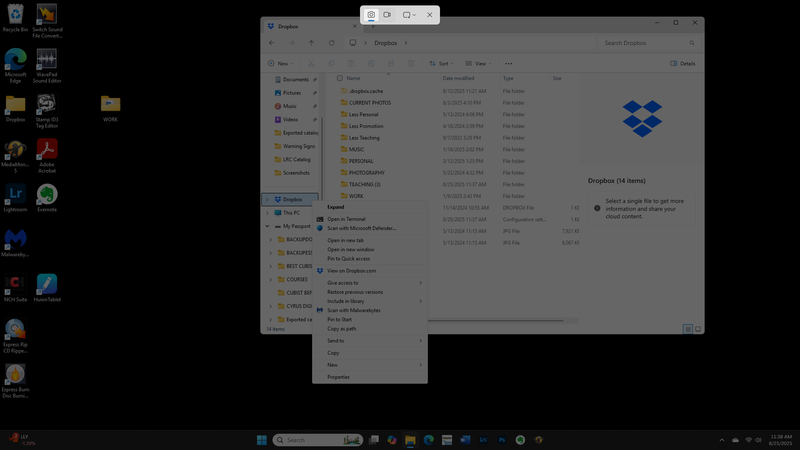This screenshot has height=450, width=800.
Task: Click Scan with Malwarebytes option
Action: 353,310
